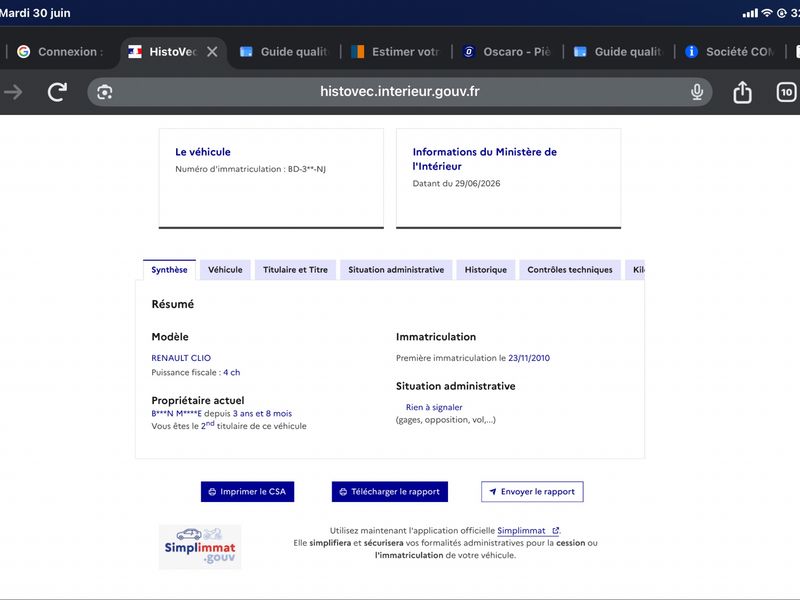Click the Numéro d'immatriculation BD-3**-NJ text

point(251,169)
